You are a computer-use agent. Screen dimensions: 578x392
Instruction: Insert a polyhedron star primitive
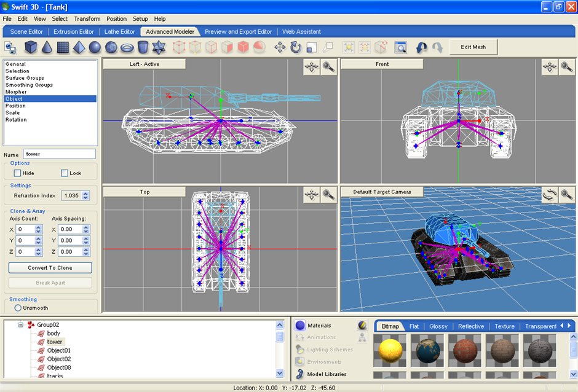[x=159, y=47]
